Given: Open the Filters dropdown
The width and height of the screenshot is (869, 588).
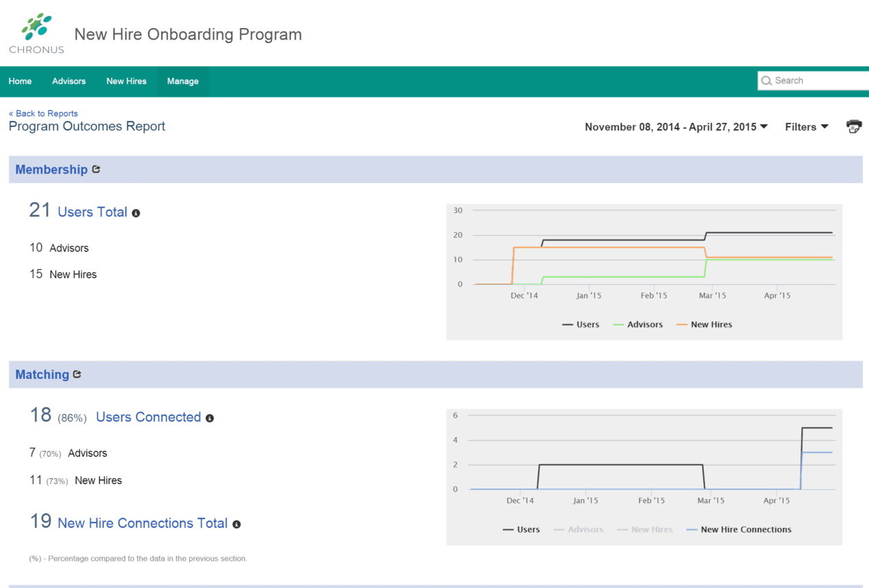Looking at the screenshot, I should pyautogui.click(x=807, y=127).
